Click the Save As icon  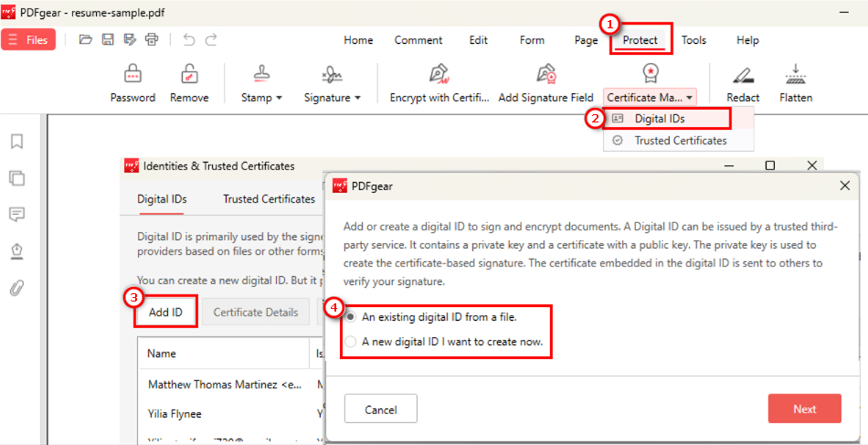(x=130, y=39)
